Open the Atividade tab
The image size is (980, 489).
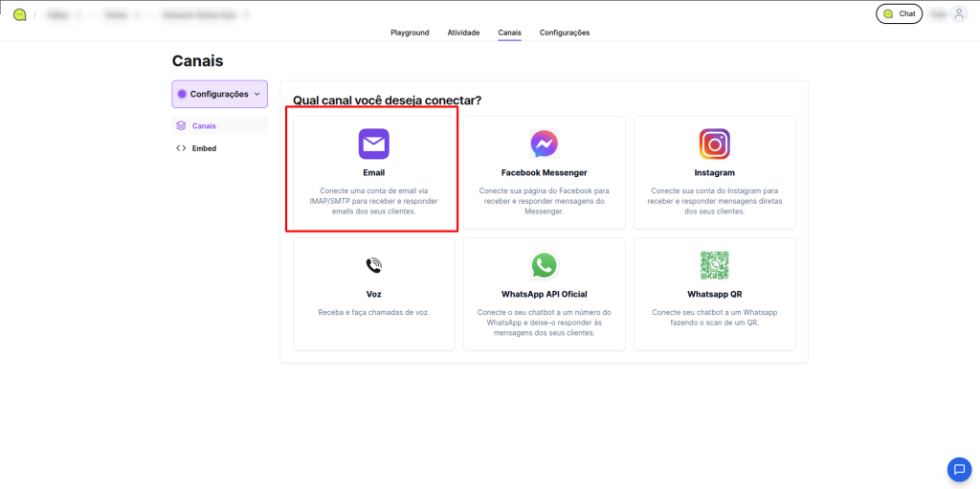(x=464, y=33)
